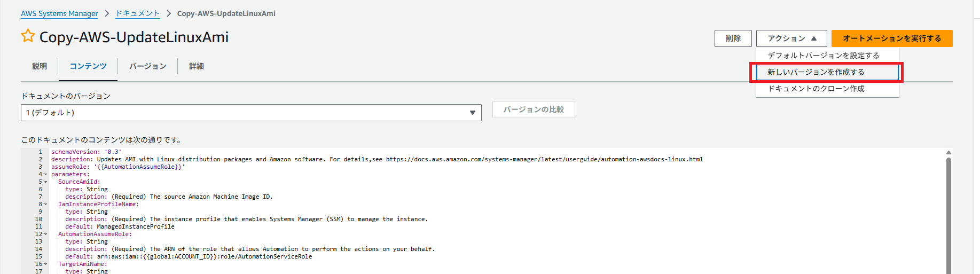980x274 pixels.
Task: Click the instance profile description on line 10
Action: 247,219
